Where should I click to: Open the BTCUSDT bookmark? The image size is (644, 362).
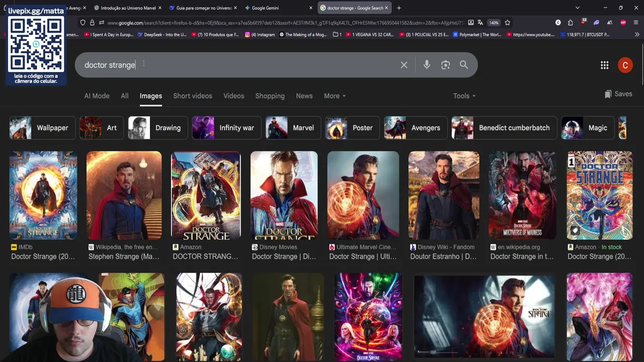coord(584,35)
